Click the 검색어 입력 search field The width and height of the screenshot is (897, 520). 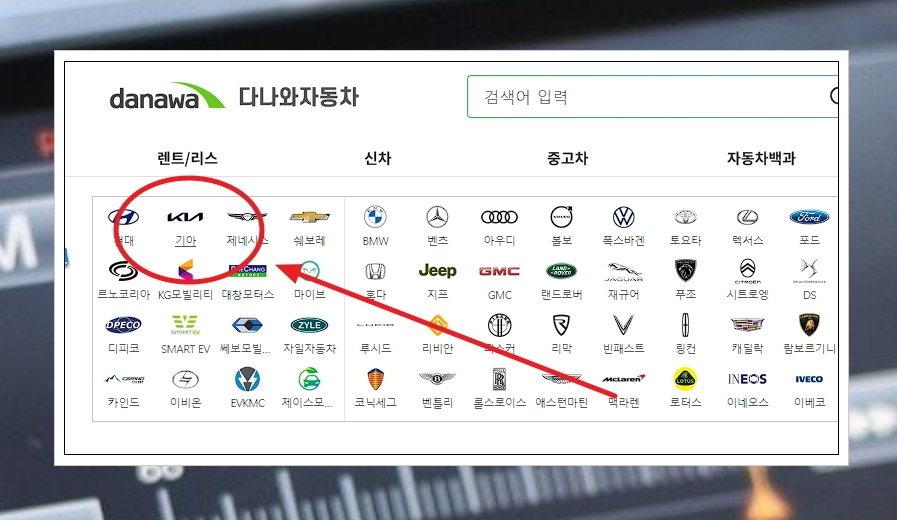pos(652,96)
